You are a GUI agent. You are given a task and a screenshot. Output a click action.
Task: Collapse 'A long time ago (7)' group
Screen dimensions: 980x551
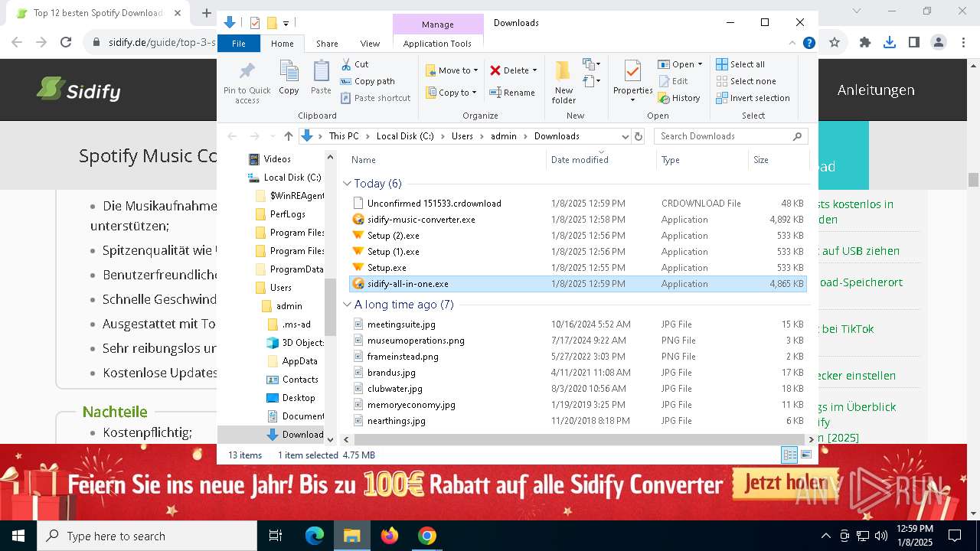347,305
